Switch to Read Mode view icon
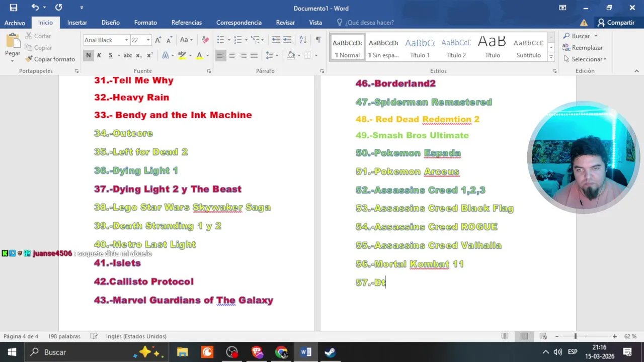The width and height of the screenshot is (644, 362). coord(505,336)
